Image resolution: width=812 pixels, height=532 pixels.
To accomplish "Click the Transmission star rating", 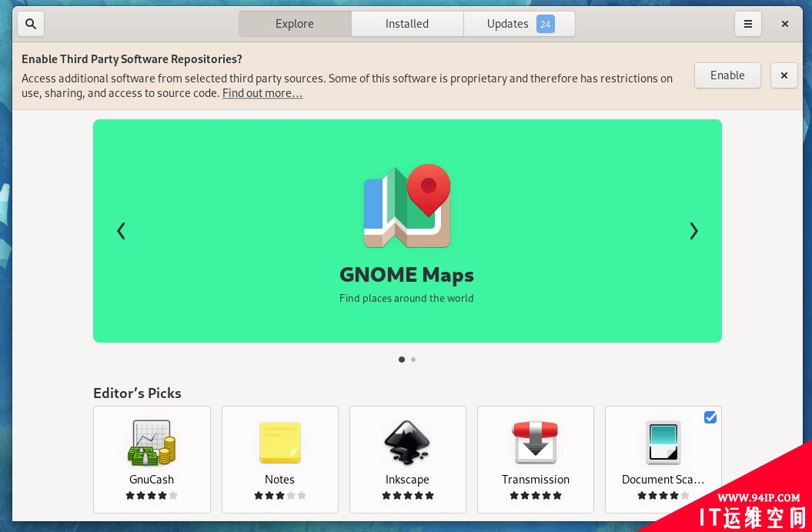I will [536, 496].
